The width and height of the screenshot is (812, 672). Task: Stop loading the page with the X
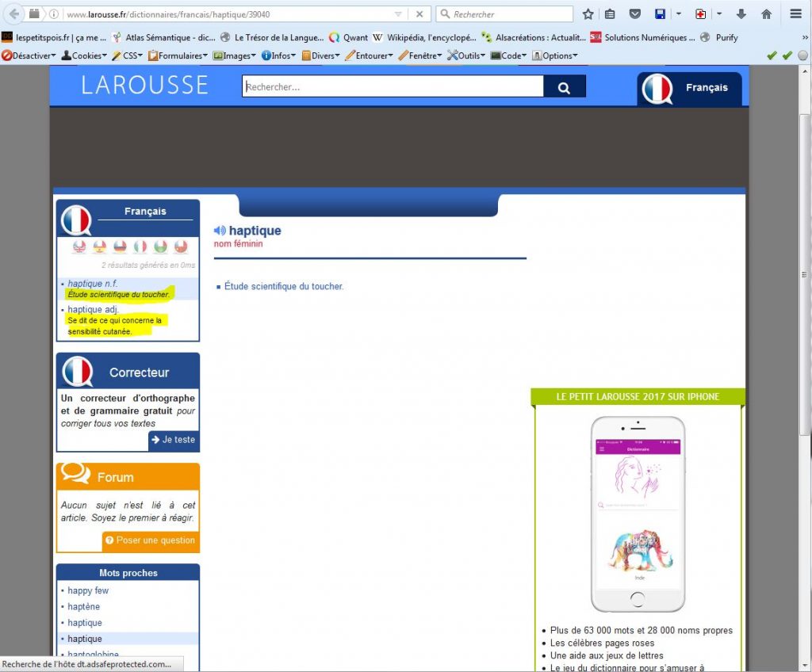click(x=419, y=14)
